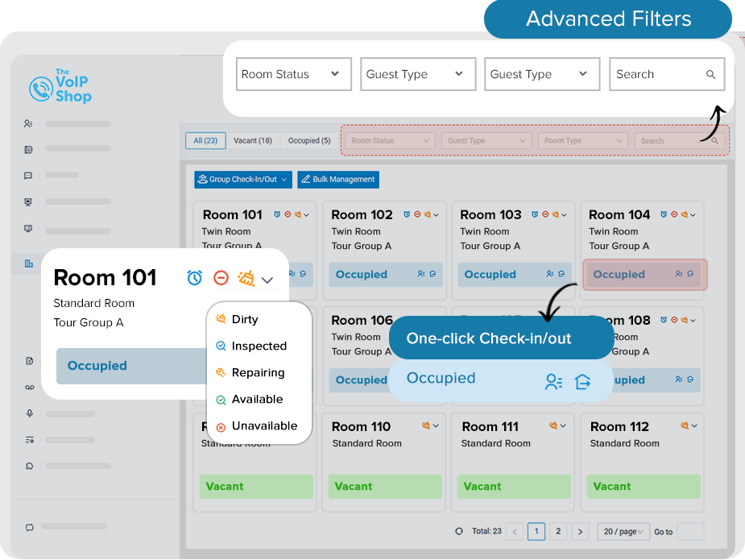Open the puzzle piece integrations icon in sidebar
Viewport: 745px width, 560px height.
coord(30,466)
